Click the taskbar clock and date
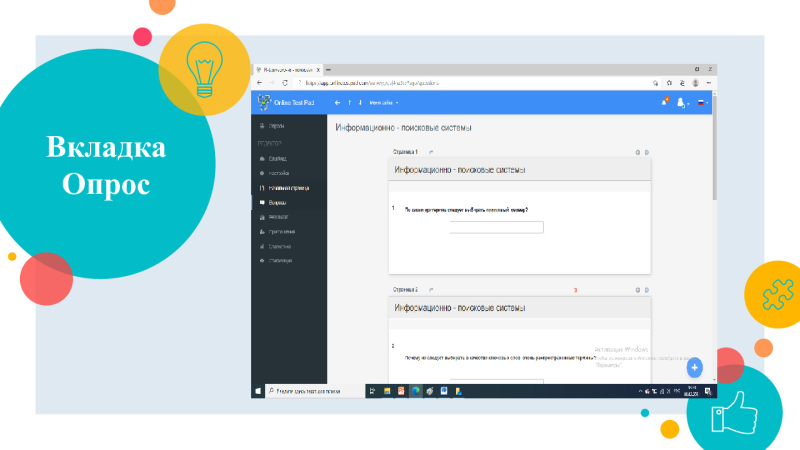This screenshot has height=450, width=800. pyautogui.click(x=691, y=391)
